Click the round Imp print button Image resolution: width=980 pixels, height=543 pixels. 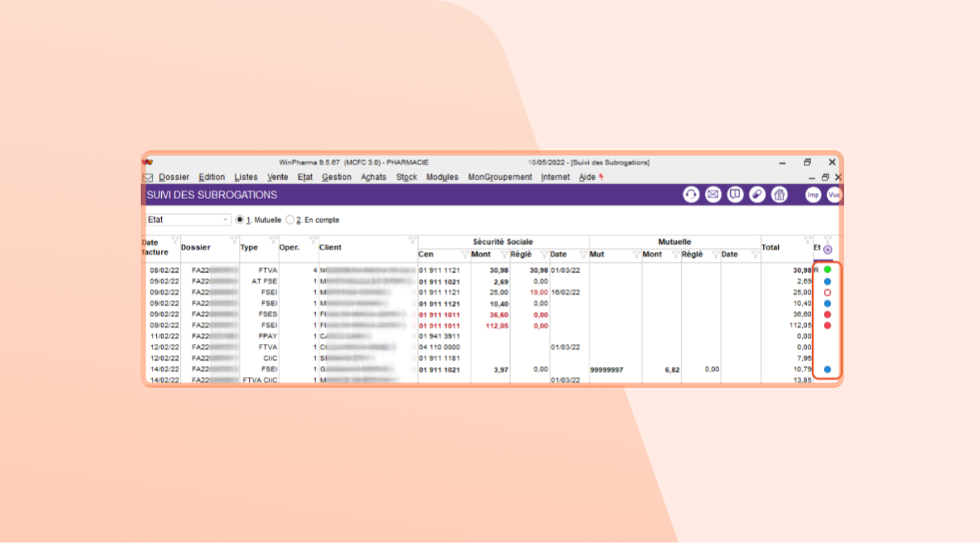tap(813, 195)
